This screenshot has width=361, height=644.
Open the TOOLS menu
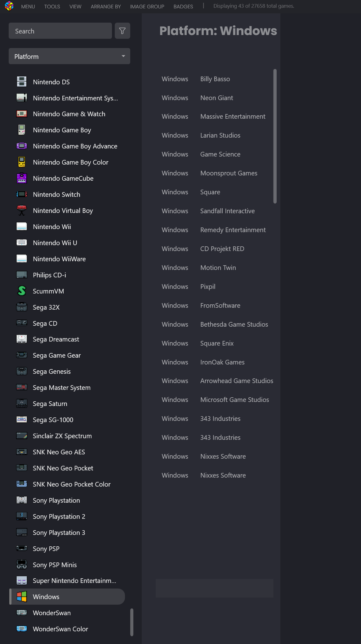pyautogui.click(x=52, y=7)
